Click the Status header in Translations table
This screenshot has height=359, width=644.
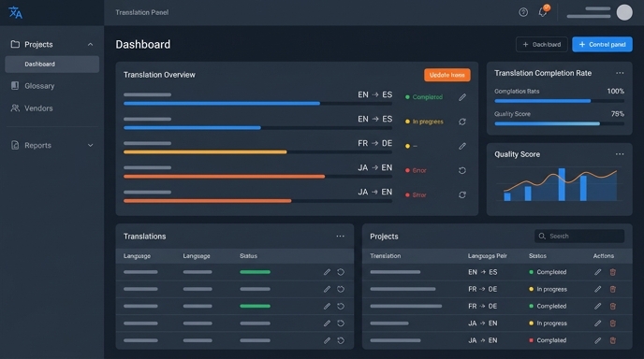pyautogui.click(x=248, y=256)
